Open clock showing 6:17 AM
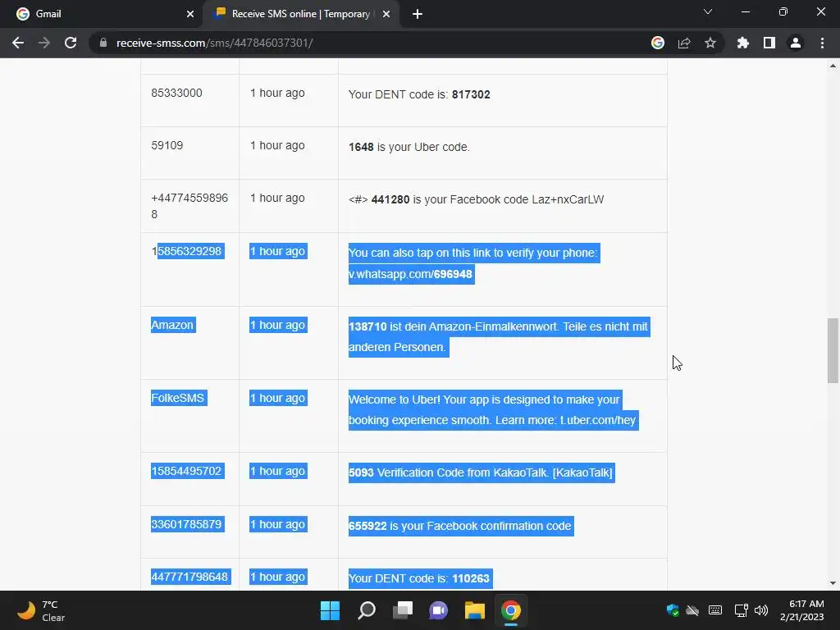This screenshot has width=840, height=630. click(802, 610)
